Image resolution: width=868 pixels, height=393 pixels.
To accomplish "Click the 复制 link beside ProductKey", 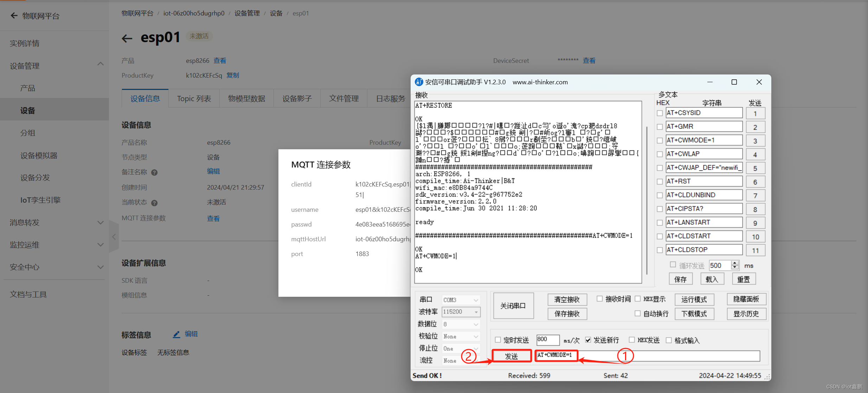I will coord(233,75).
